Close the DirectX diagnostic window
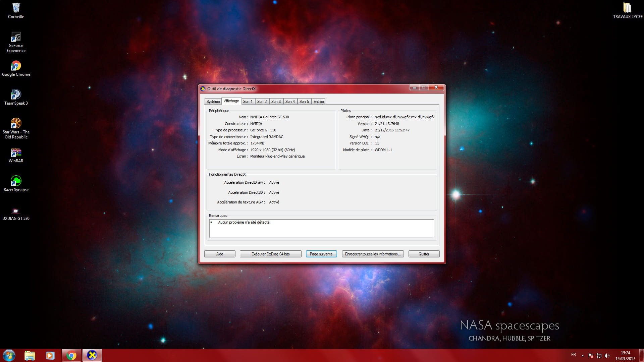Viewport: 644px width, 362px height. point(436,87)
